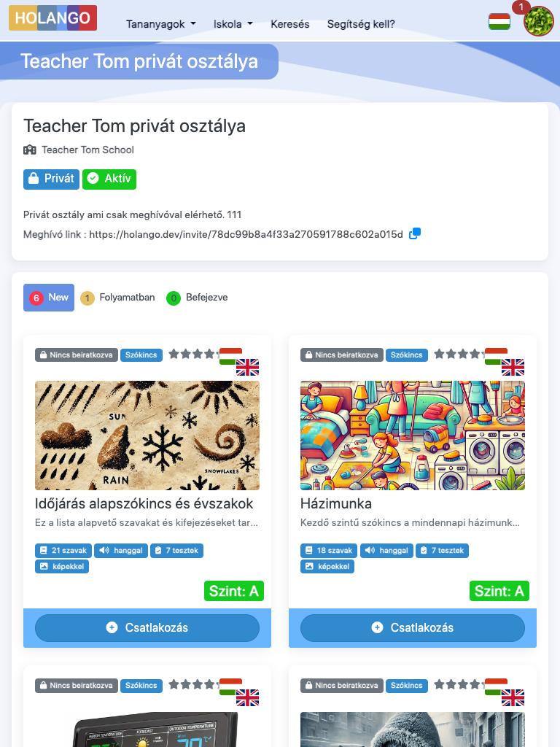560x747 pixels.
Task: Click the Nincs beiratkozva badge on Házimunka
Action: (x=342, y=355)
